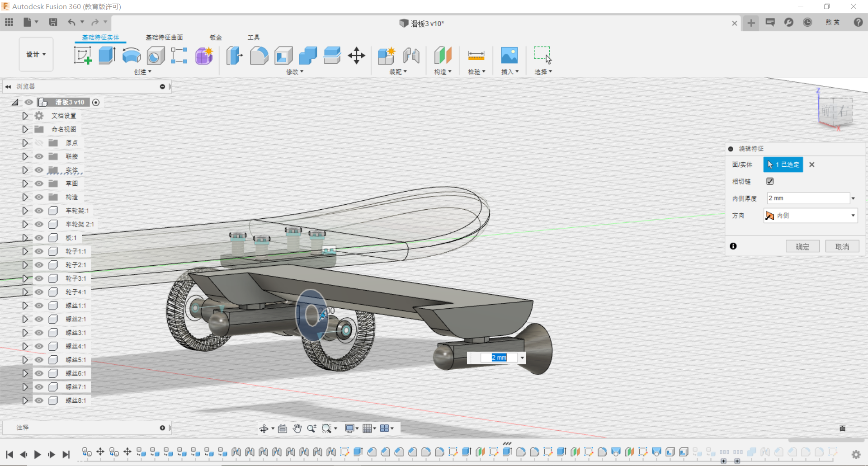Hide the 草图 folder
Screen dimensions: 868x466
(39, 184)
